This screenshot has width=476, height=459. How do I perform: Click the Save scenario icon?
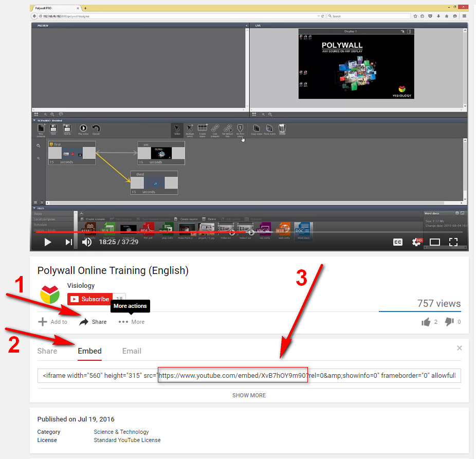tap(53, 128)
